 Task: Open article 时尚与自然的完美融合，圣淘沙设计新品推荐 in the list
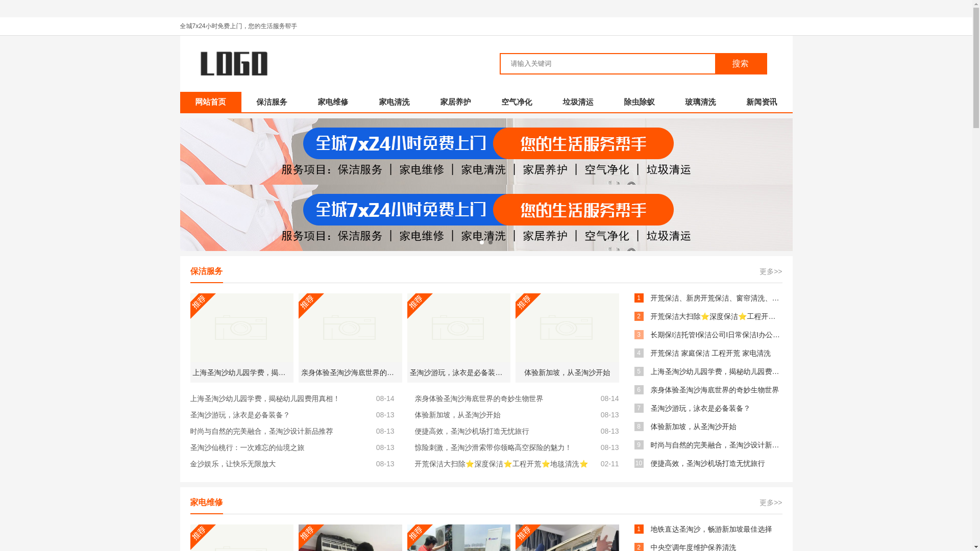point(261,431)
